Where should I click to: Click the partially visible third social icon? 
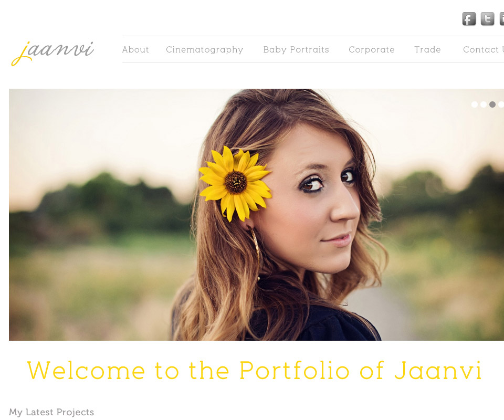click(x=502, y=19)
